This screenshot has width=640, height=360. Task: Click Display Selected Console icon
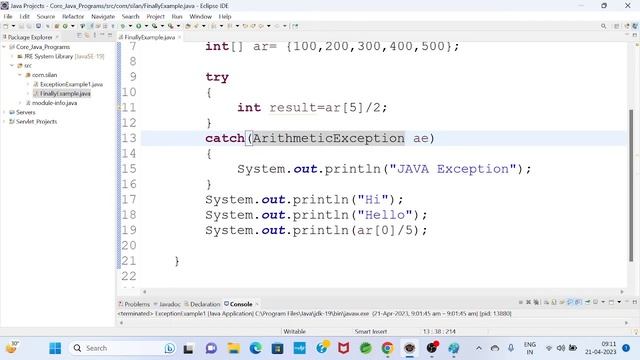click(595, 302)
